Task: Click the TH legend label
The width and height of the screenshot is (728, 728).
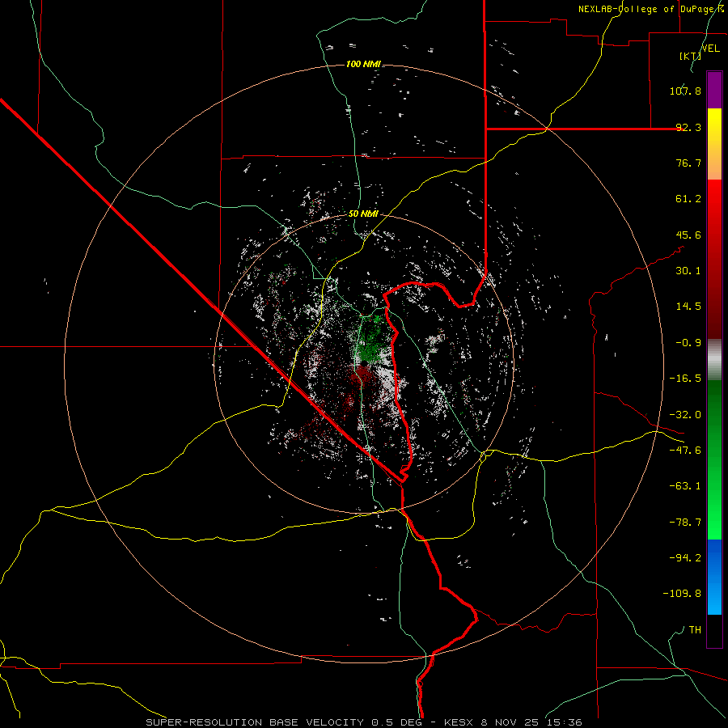Action: pyautogui.click(x=695, y=630)
